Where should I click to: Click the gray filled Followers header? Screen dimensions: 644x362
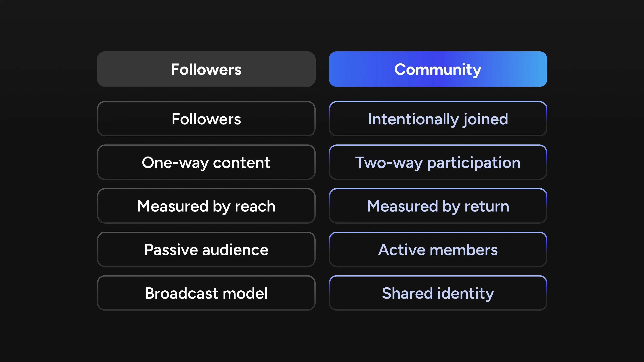pos(206,69)
